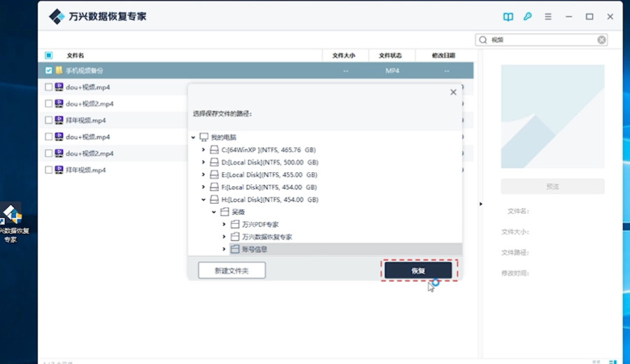The image size is (630, 364).
Task: Click the 万兴PDF专家 folder icon
Action: [235, 224]
